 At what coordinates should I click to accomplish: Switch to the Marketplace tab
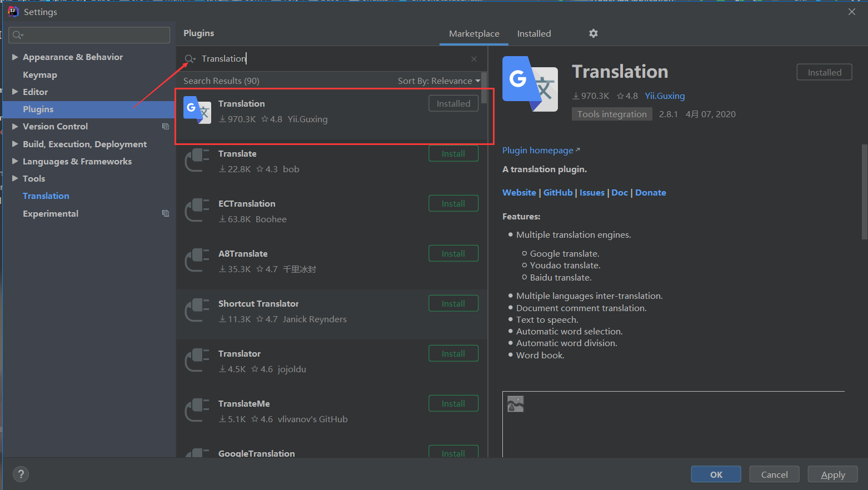tap(474, 34)
